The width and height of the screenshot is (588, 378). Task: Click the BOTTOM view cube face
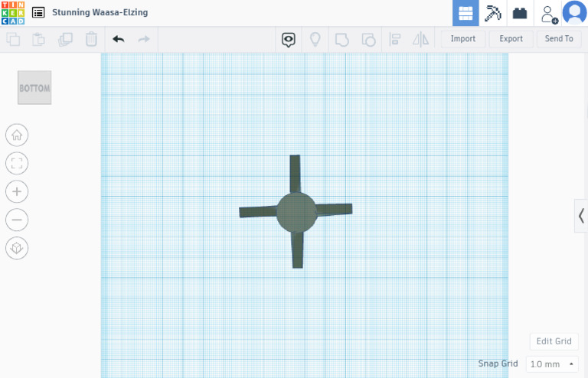click(34, 88)
